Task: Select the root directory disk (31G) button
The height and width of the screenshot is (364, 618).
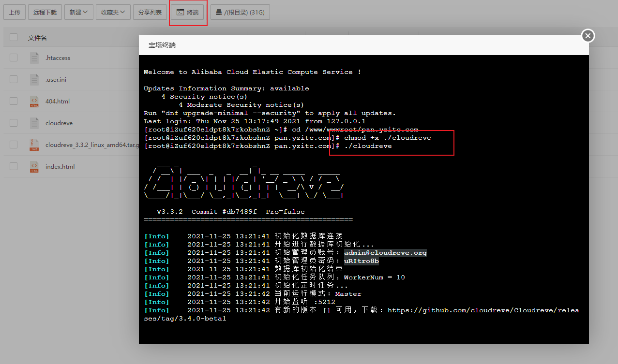Action: click(x=240, y=13)
